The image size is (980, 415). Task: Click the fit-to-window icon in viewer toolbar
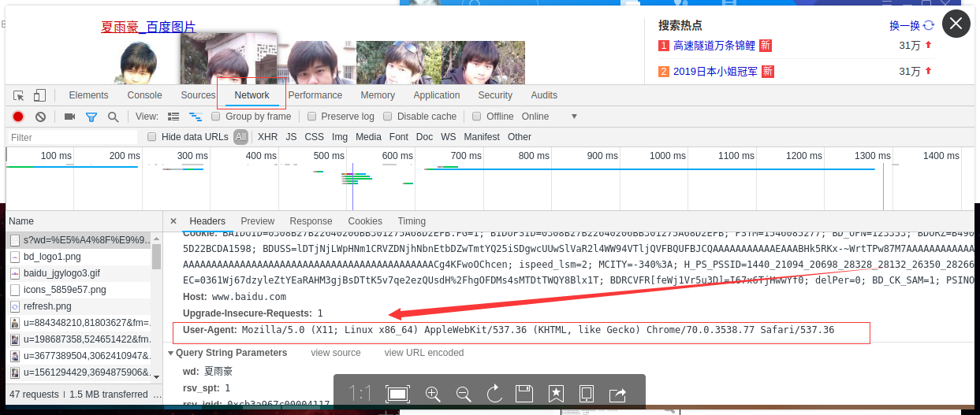(397, 393)
